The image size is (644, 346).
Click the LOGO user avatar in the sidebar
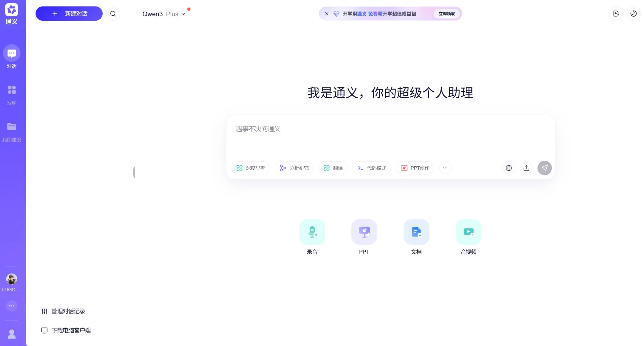12,279
